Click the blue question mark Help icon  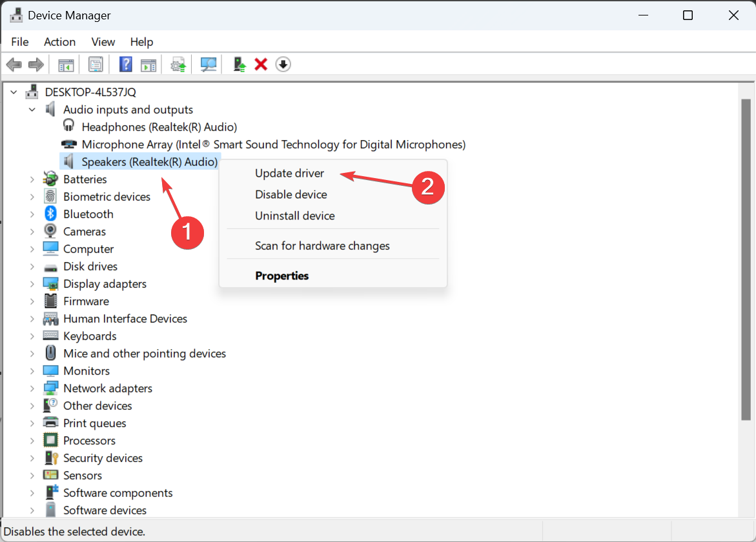click(x=125, y=65)
